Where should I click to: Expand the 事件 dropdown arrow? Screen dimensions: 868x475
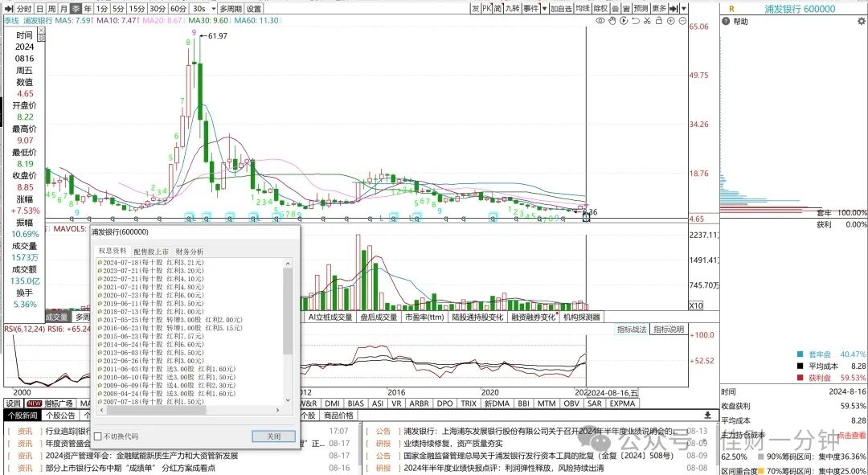545,9
